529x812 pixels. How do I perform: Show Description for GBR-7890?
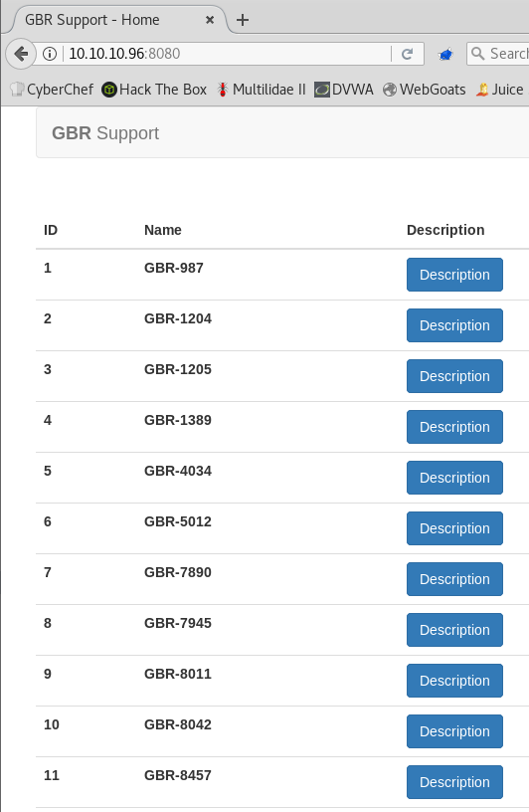(x=454, y=579)
